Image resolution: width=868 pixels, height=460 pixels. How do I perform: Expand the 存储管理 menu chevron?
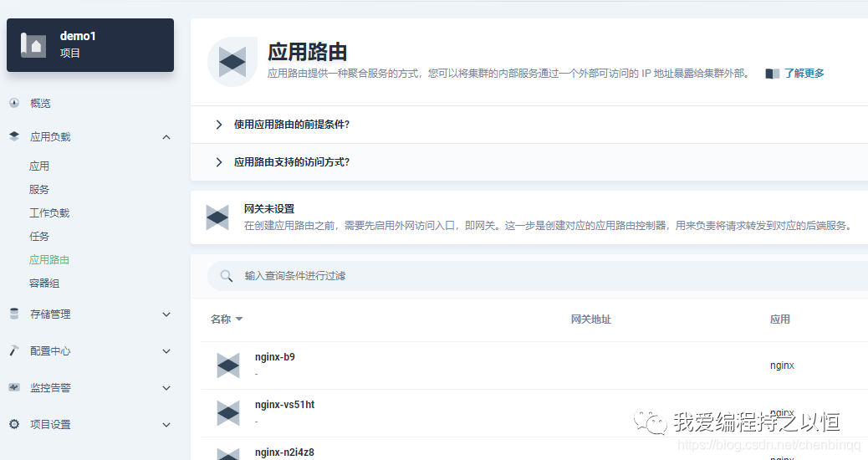pos(166,314)
